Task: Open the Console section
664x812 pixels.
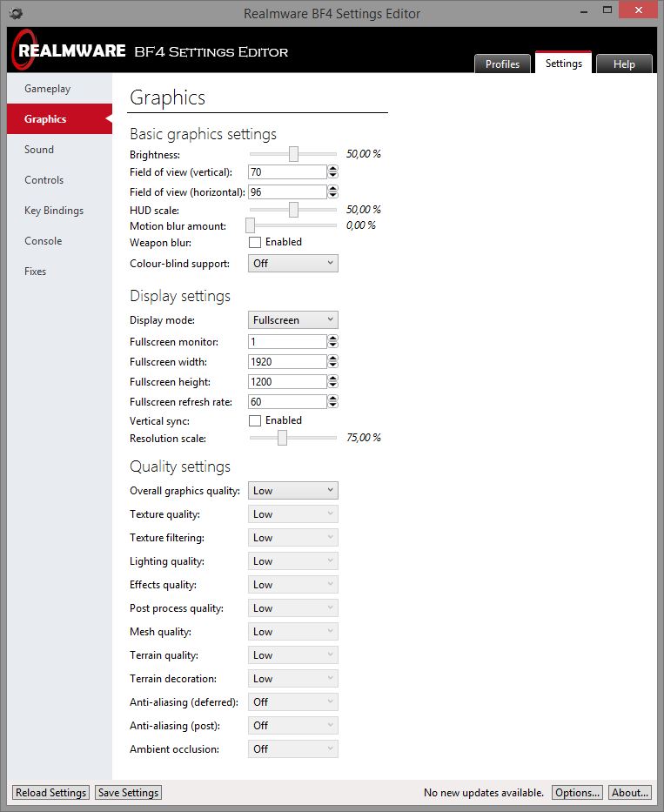Action: click(59, 241)
